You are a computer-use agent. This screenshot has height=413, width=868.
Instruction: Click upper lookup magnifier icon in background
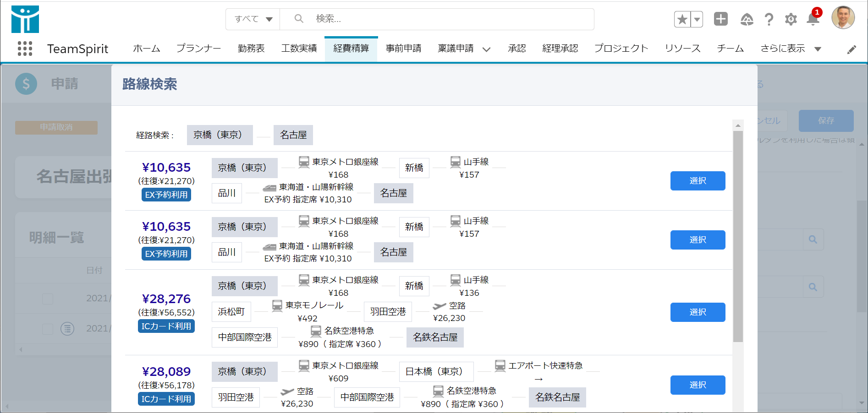(813, 239)
